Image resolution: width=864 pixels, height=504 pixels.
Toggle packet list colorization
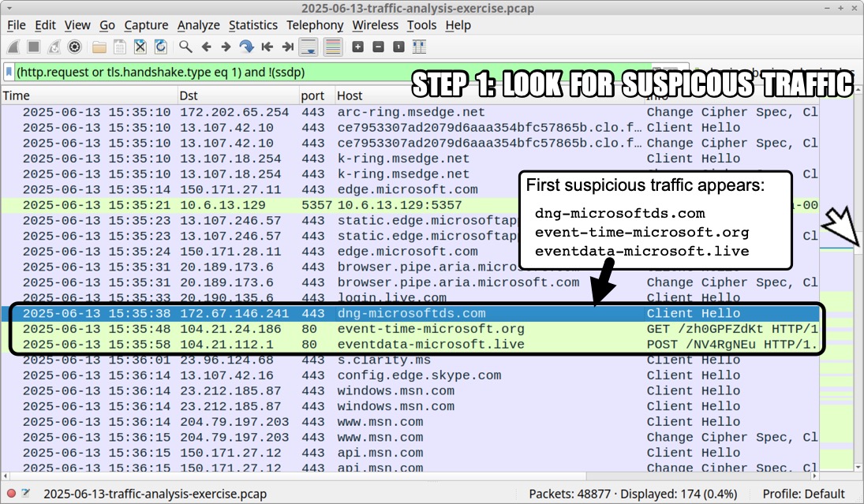(333, 47)
